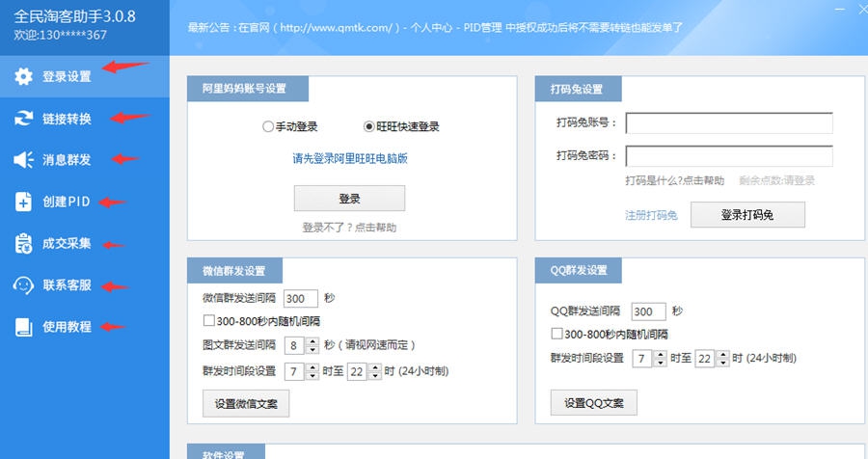Click the gear icon for 登录设置
Image resolution: width=868 pixels, height=459 pixels.
coord(23,76)
